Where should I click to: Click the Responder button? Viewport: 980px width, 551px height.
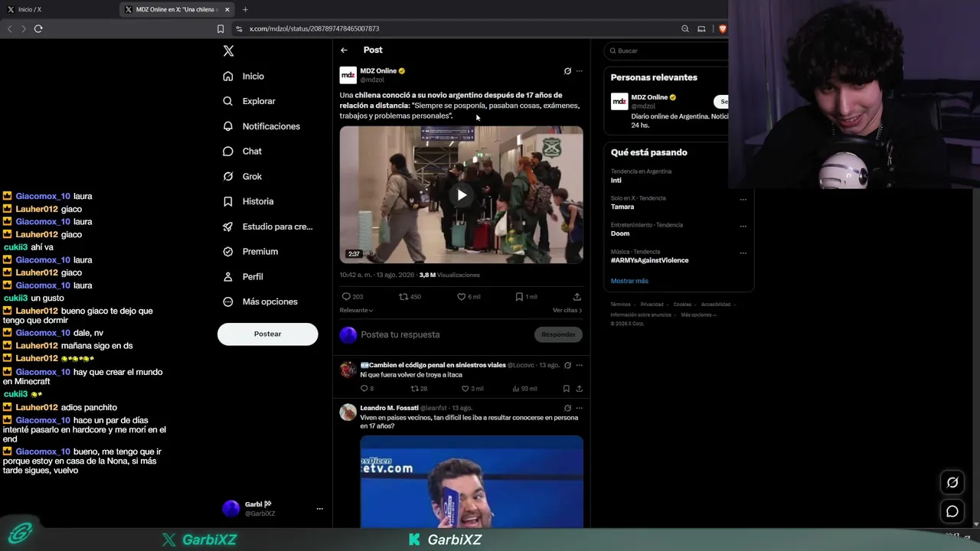[x=558, y=334]
